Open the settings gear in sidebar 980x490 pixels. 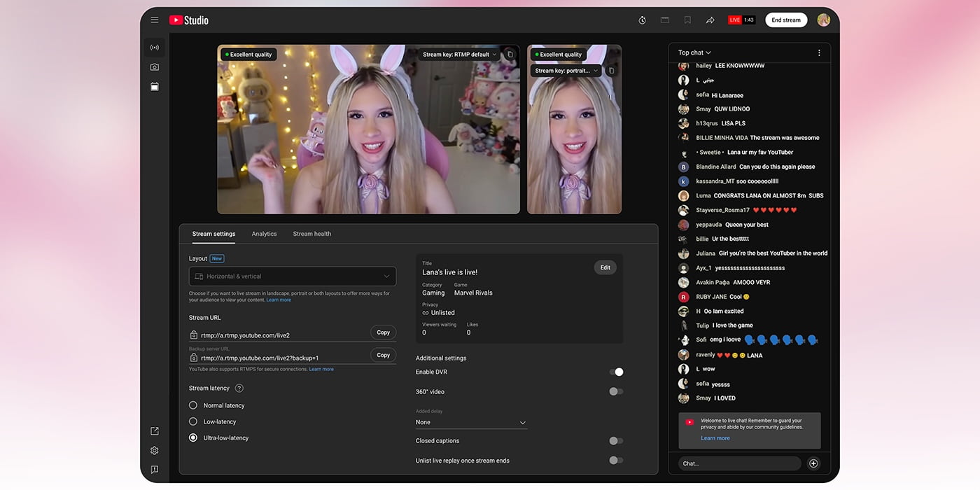(155, 451)
